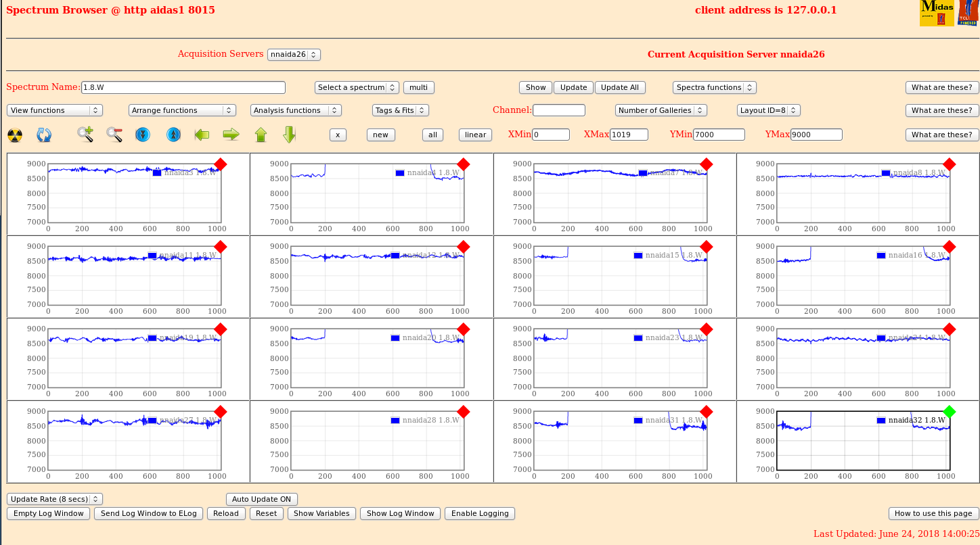Screen dimensions: 980x545
Task: Click the green down arrow icon
Action: coord(290,135)
